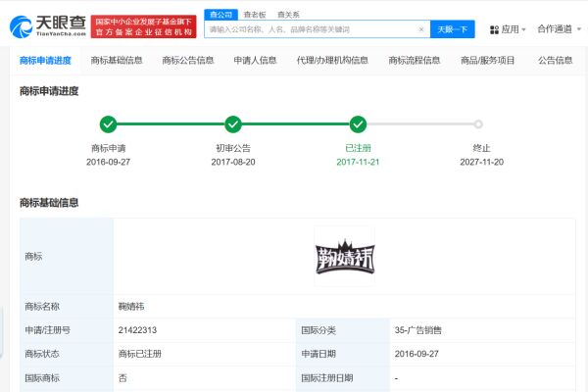Switch to the 商标基础信息 tab
588x392 pixels.
(x=117, y=61)
